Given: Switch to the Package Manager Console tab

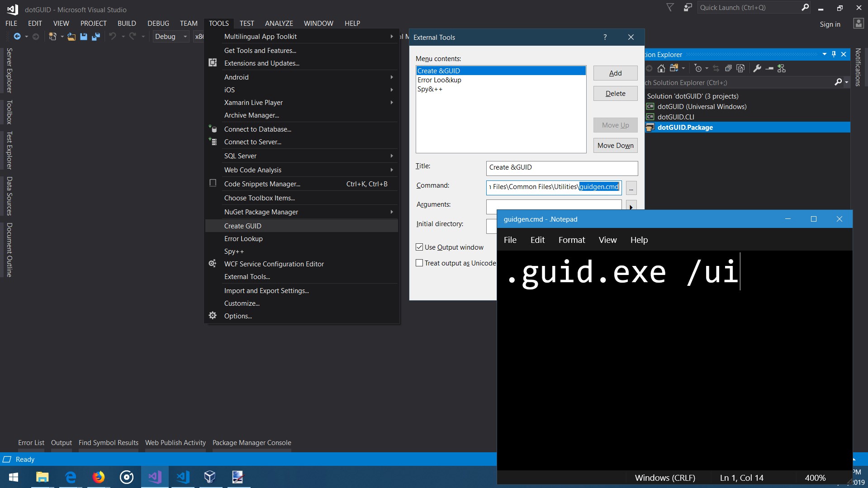Looking at the screenshot, I should click(252, 442).
